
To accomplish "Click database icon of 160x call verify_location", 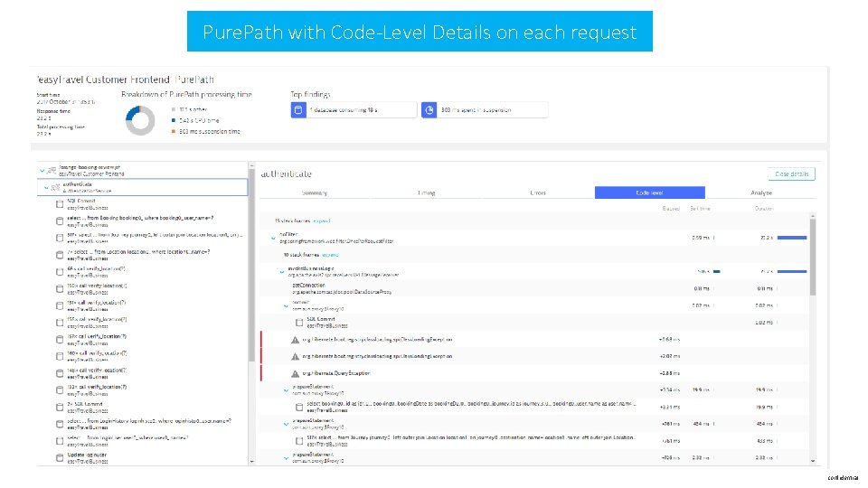I will [60, 356].
